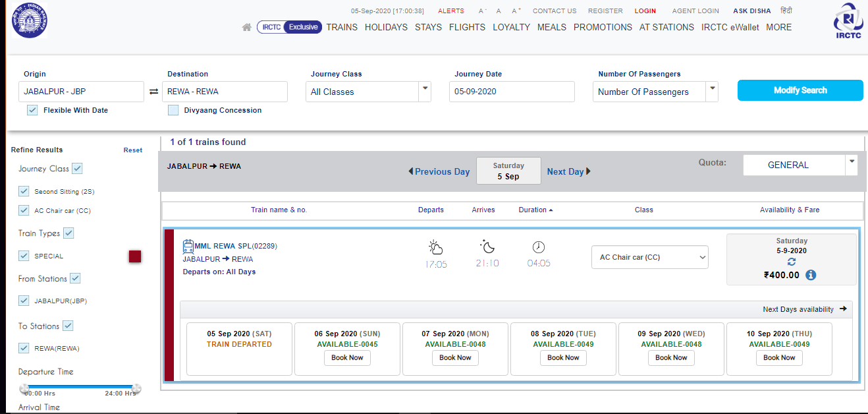Click the Journey Date input field
Image resolution: width=868 pixels, height=414 pixels.
[x=512, y=92]
